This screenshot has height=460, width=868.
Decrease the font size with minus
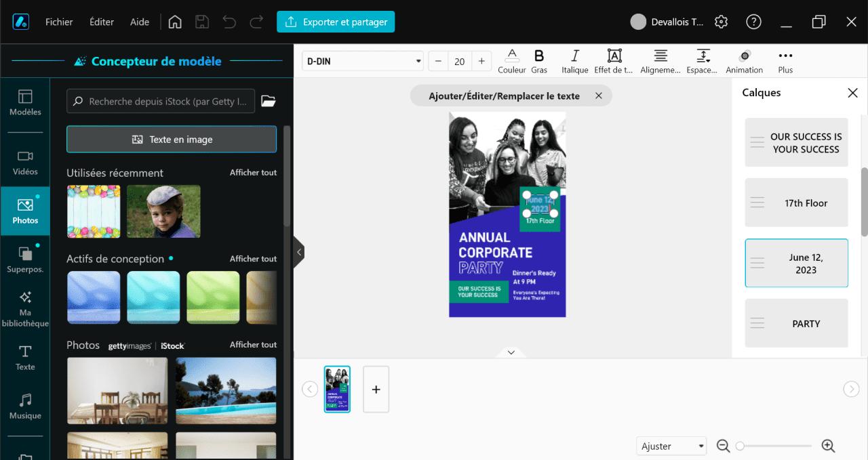[438, 61]
